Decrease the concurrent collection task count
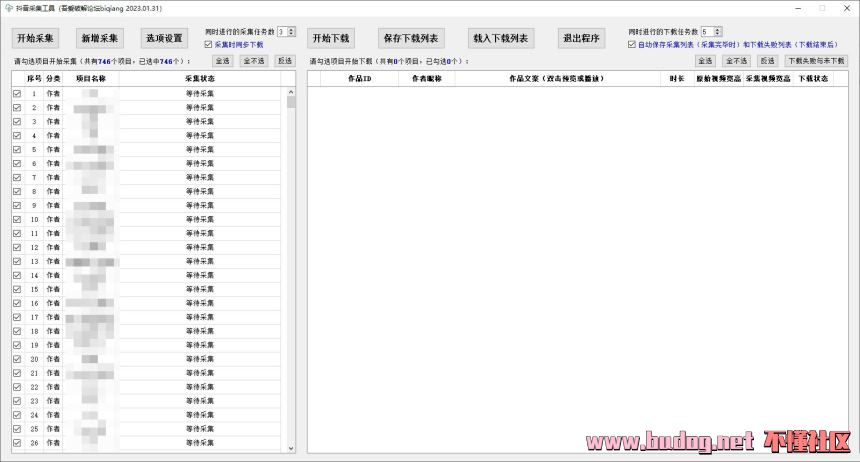This screenshot has height=462, width=860. pos(291,34)
